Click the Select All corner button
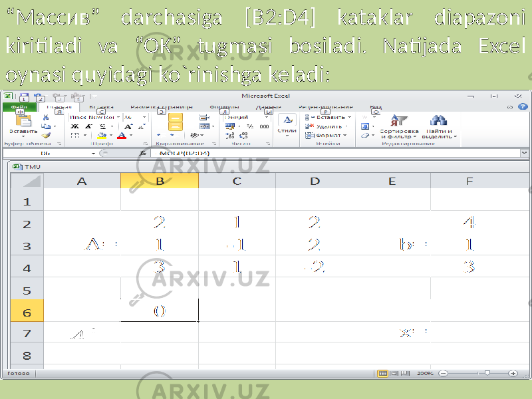The image size is (532, 399). (27, 180)
